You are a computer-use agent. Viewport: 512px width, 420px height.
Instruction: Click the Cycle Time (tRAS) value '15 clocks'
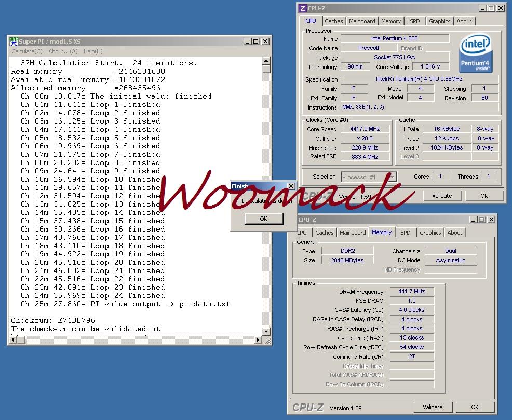(412, 338)
